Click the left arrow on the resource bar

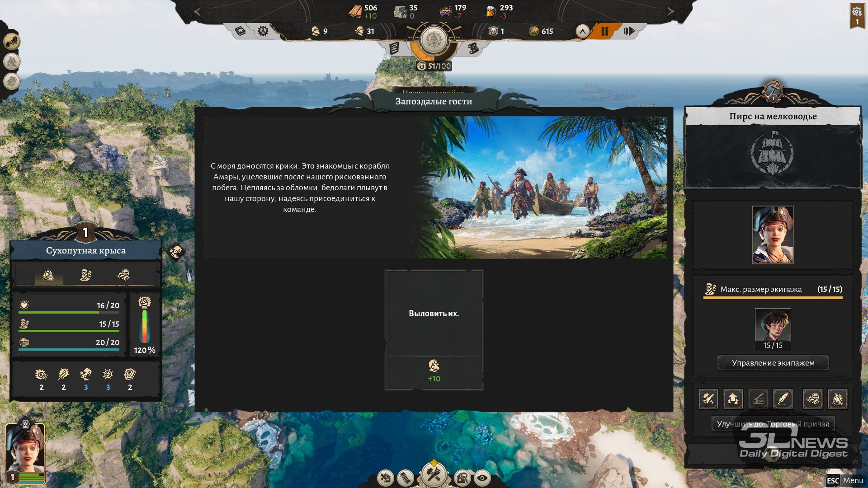pos(197,12)
